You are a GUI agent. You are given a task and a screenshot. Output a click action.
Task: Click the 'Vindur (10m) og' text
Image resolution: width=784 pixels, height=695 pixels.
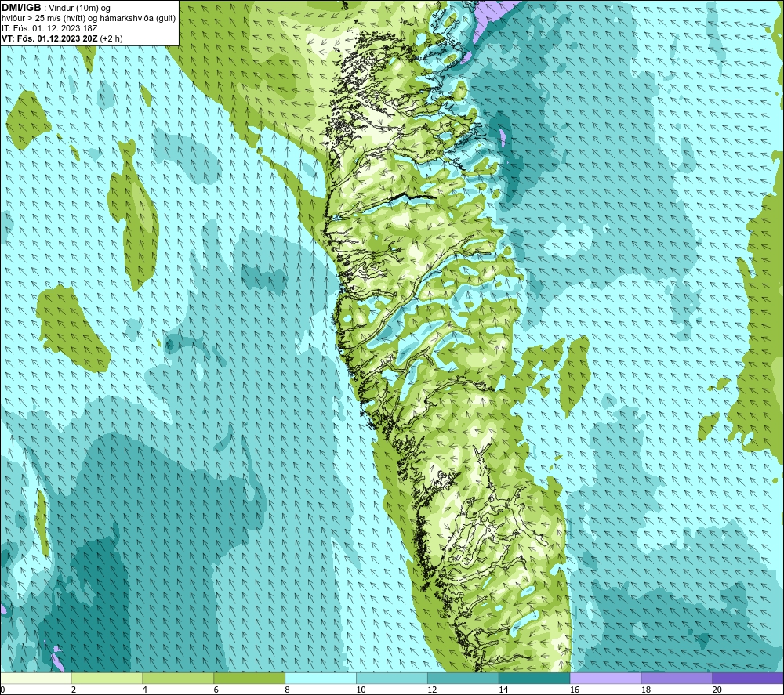pos(81,8)
